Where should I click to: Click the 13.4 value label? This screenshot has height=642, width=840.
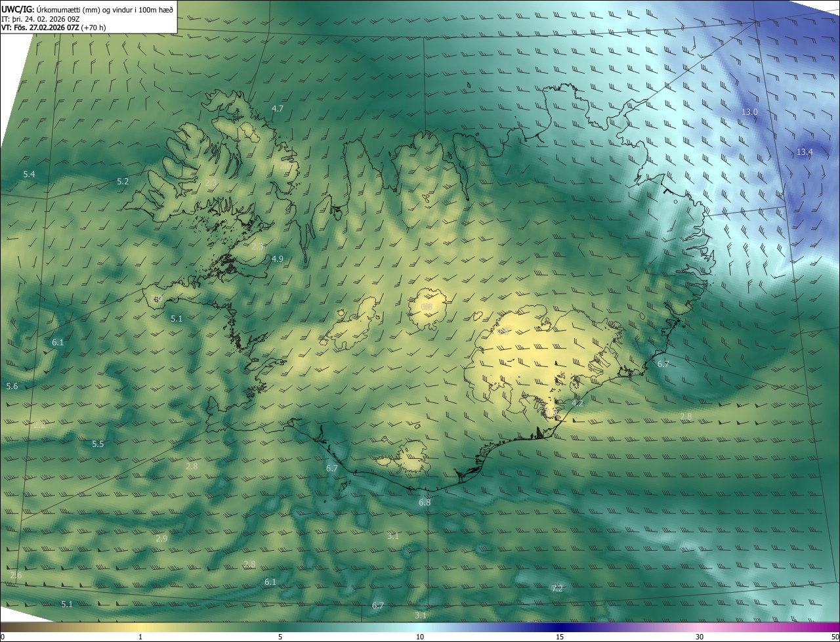805,152
